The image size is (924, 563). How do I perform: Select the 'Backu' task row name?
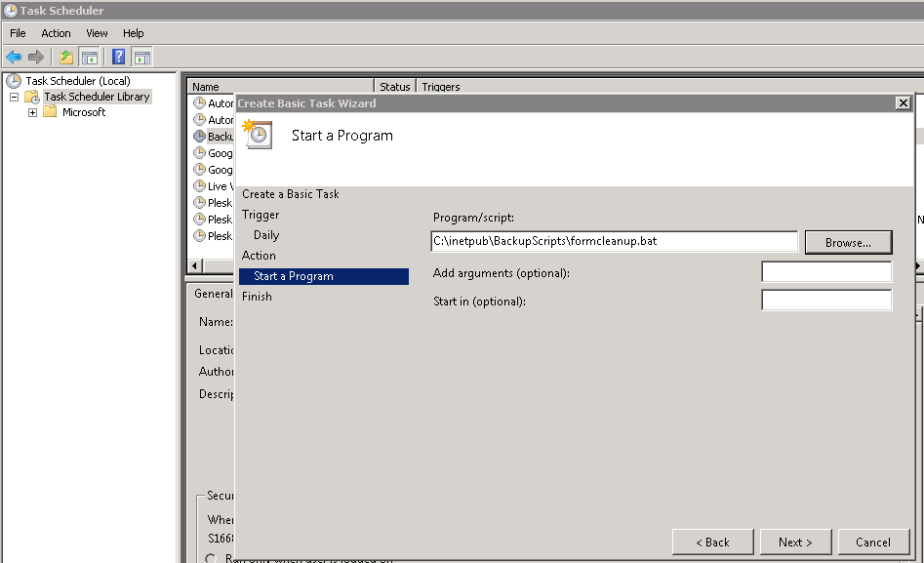(x=221, y=137)
